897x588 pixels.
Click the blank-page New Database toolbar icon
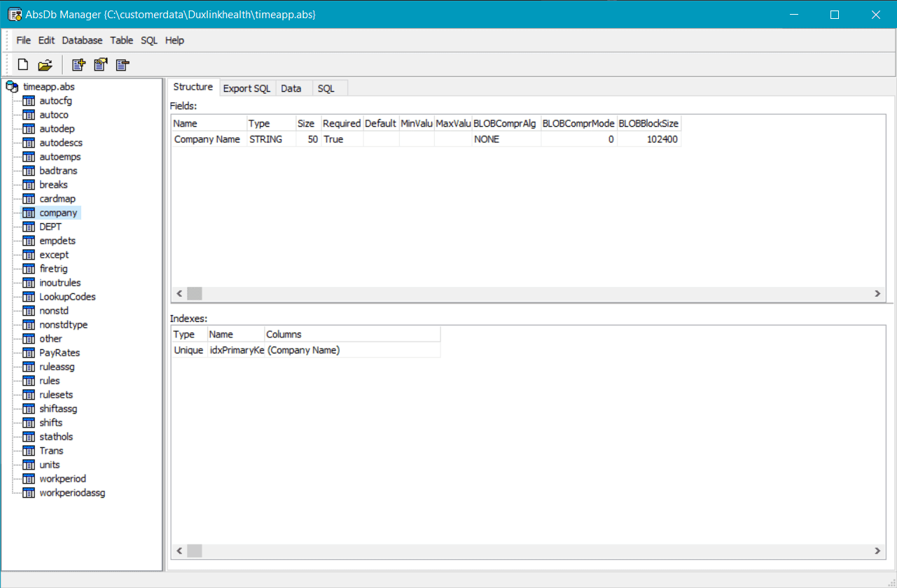pos(23,65)
